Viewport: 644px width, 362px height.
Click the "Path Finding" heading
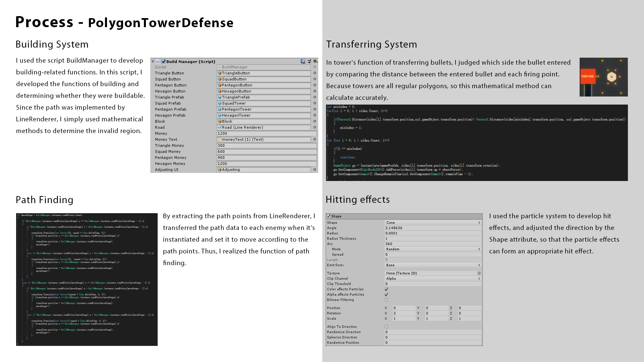tap(45, 200)
